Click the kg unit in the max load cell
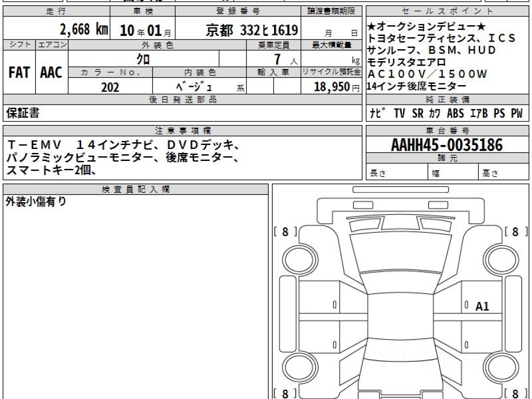The height and width of the screenshot is (399, 532). [x=356, y=61]
